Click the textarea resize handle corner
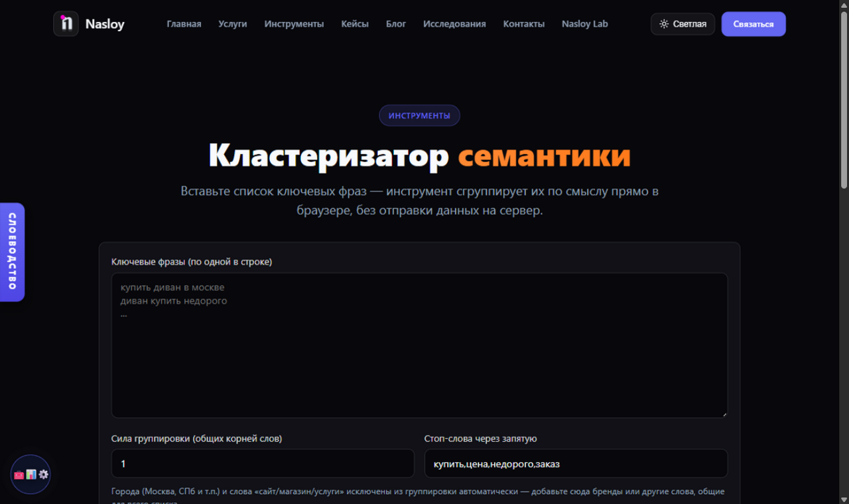 point(724,414)
